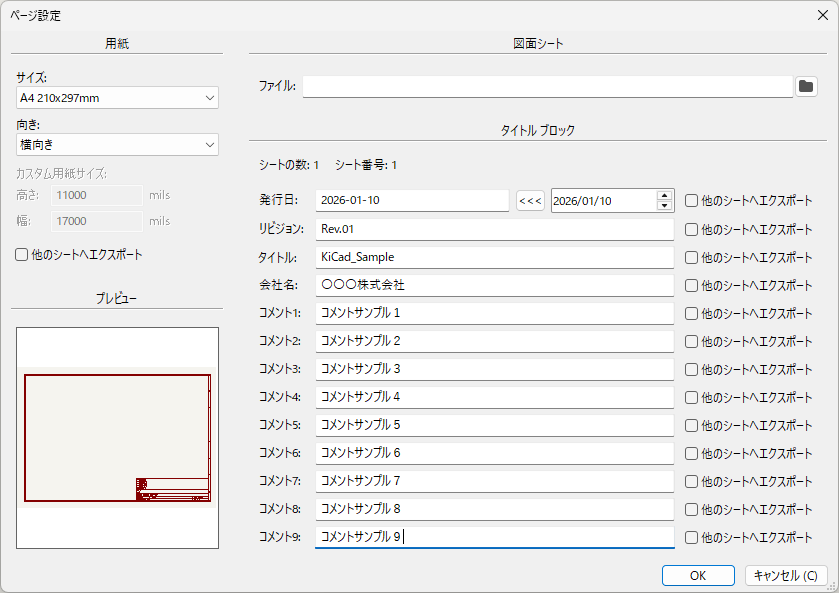Enable 他のシートへエクスポート under paper settings
This screenshot has width=839, height=593.
point(22,255)
